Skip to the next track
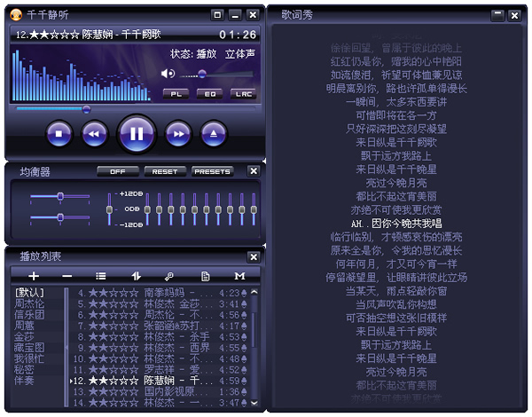Screen dimensions: 532x417 pyautogui.click(x=178, y=134)
